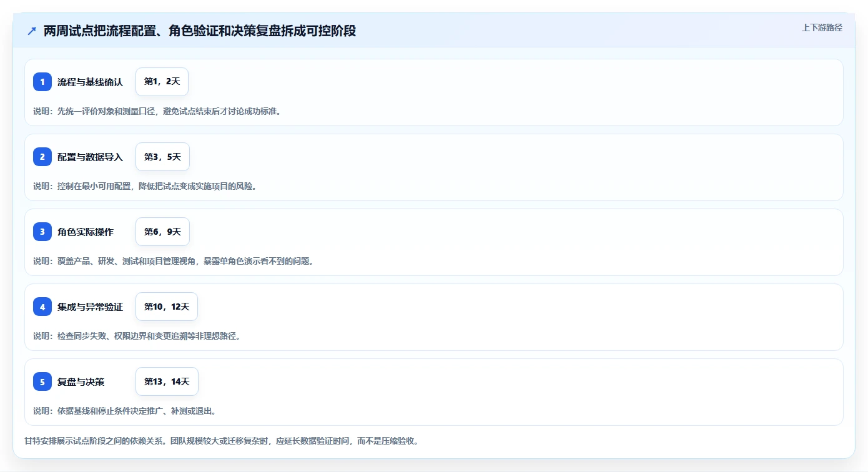Click the description 先统一评价对象和测量口径
The image size is (868, 472).
tap(157, 111)
